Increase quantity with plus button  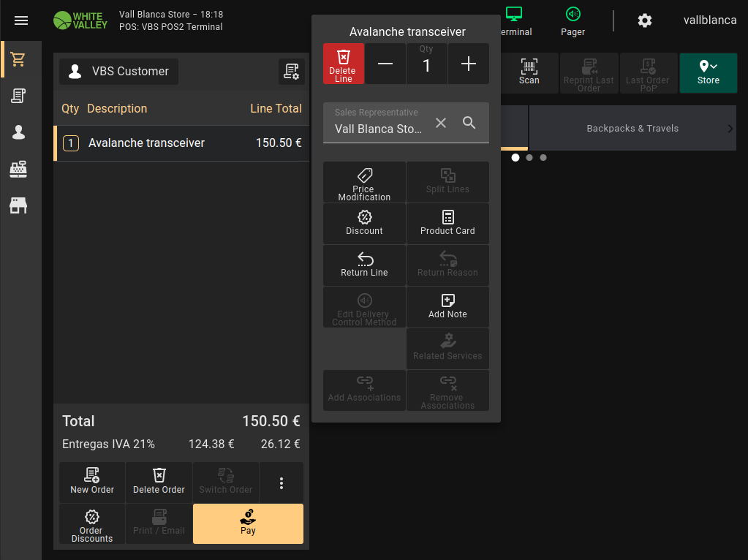pos(469,64)
